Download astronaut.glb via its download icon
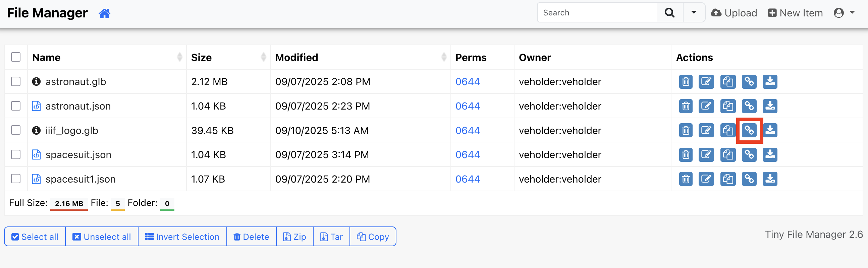Viewport: 868px width, 268px height. [x=770, y=82]
